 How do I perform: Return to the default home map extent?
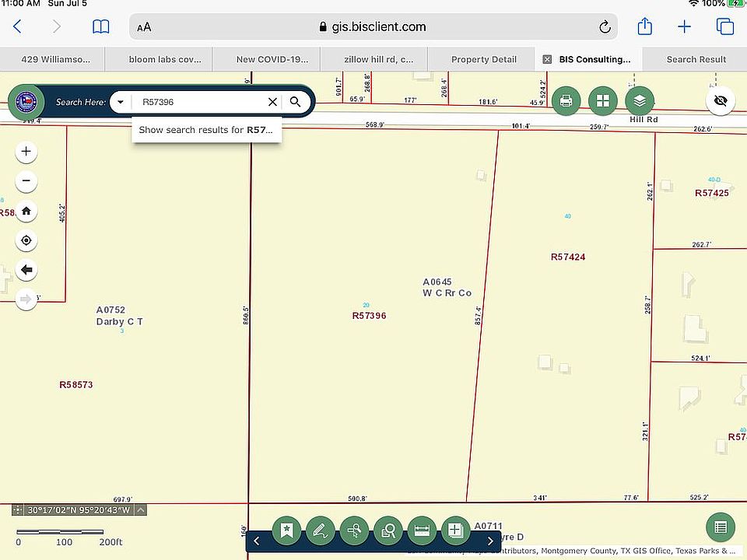point(26,211)
